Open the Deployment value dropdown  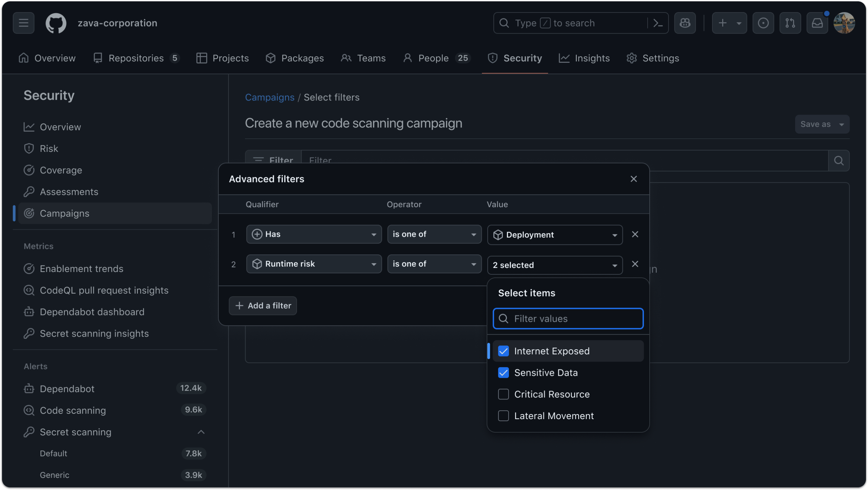point(555,234)
